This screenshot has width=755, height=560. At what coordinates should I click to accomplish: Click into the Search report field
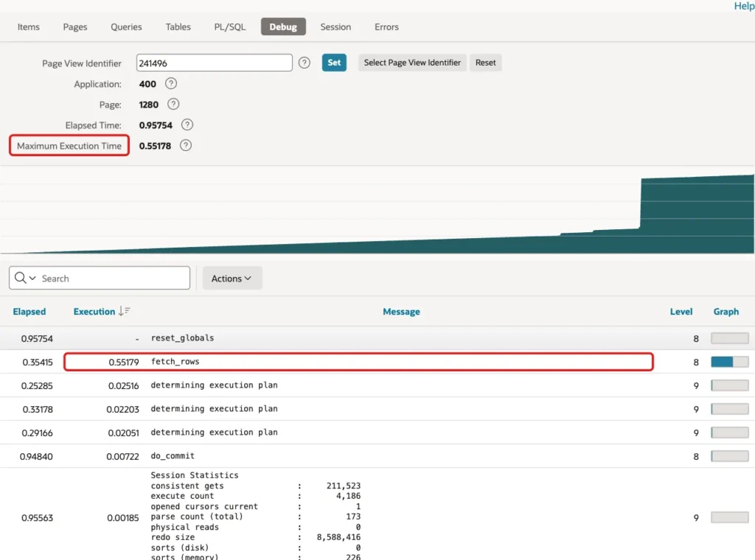tap(114, 278)
